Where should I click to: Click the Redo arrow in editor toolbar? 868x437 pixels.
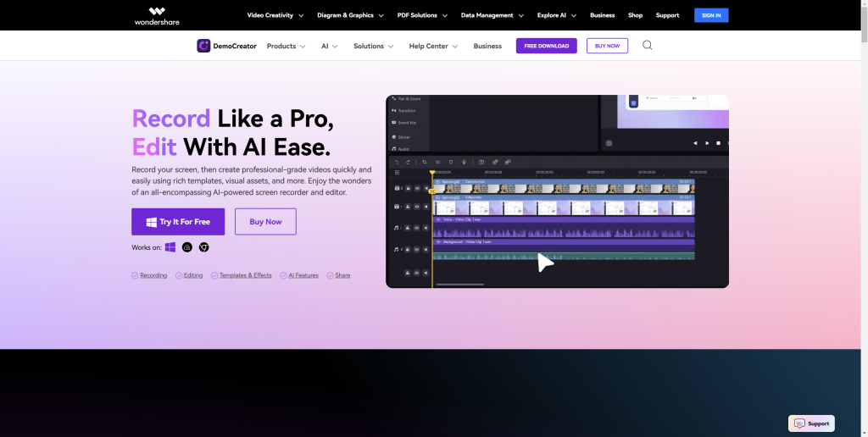pyautogui.click(x=408, y=162)
